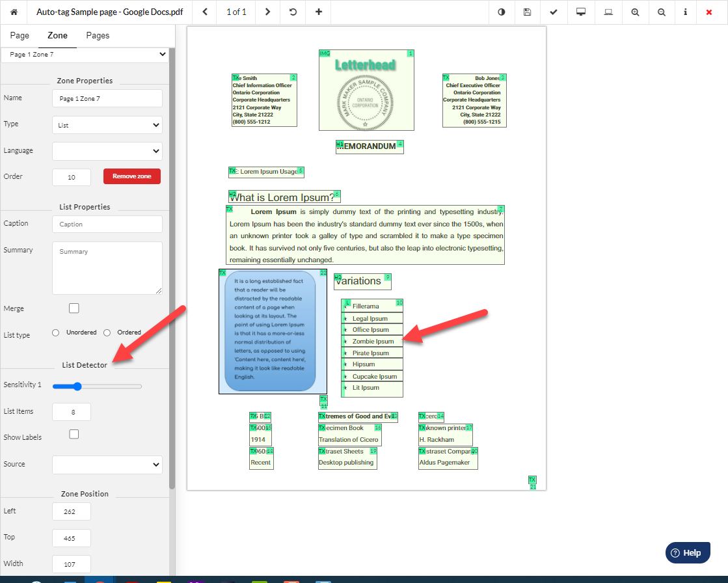728x583 pixels.
Task: Click the zoom out icon
Action: pos(662,12)
